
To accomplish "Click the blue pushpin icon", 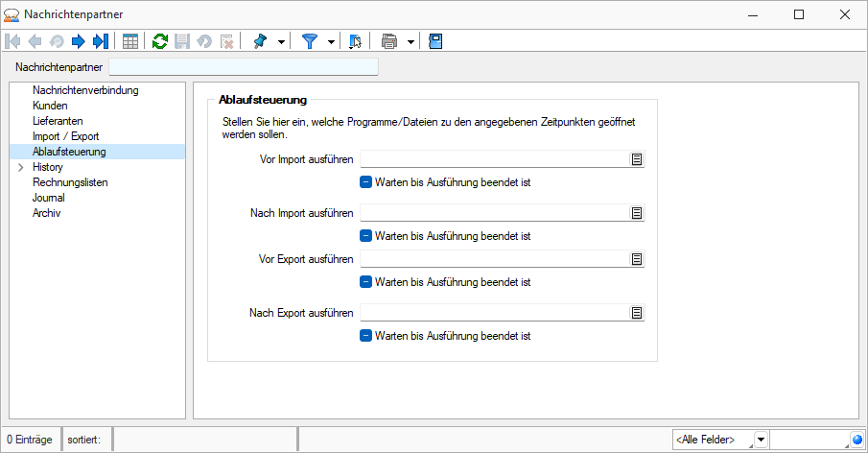I will tap(260, 41).
